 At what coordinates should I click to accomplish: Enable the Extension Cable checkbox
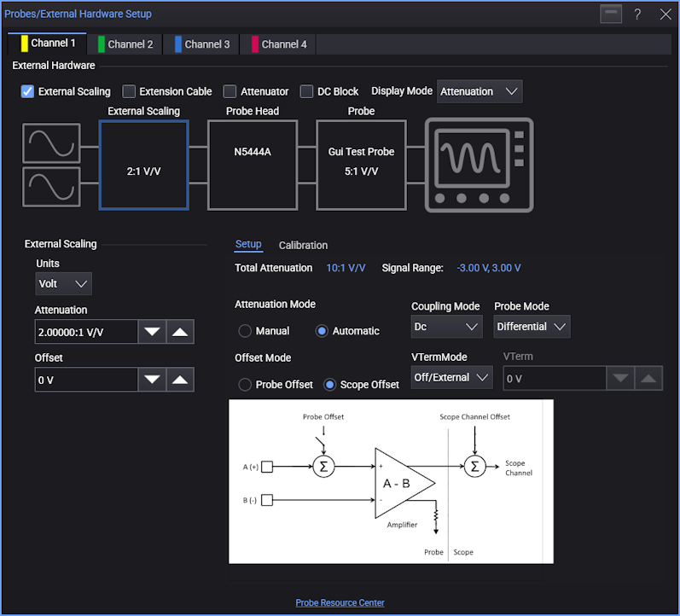[130, 91]
